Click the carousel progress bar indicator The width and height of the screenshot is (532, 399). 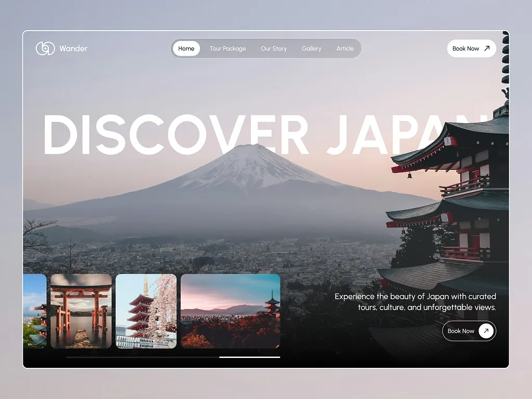tap(250, 357)
